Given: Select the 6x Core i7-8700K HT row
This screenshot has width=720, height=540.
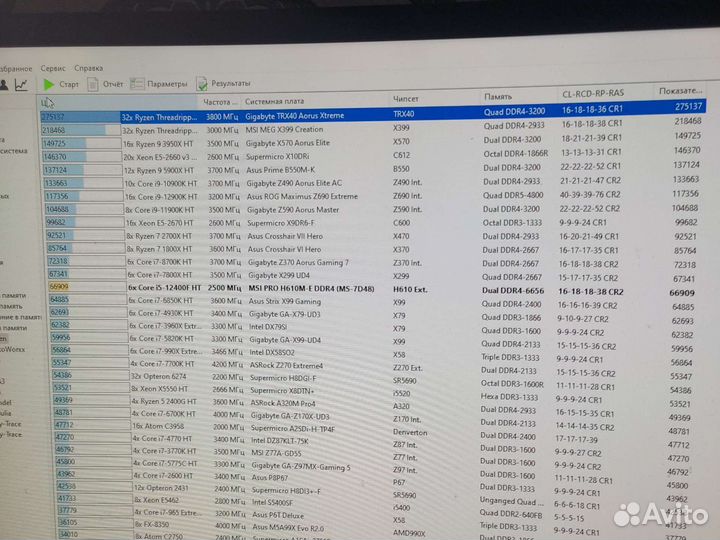Looking at the screenshot, I should click(x=373, y=263).
